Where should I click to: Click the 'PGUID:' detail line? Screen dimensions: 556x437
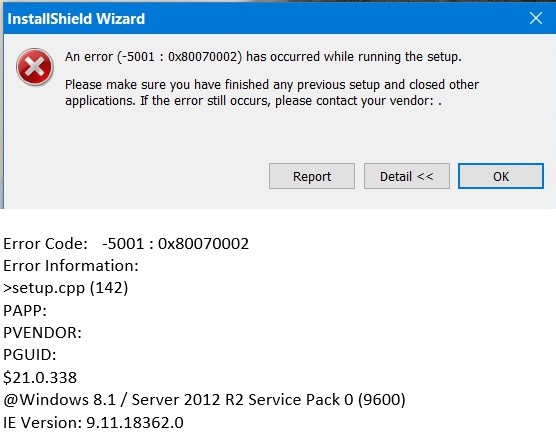click(x=29, y=355)
